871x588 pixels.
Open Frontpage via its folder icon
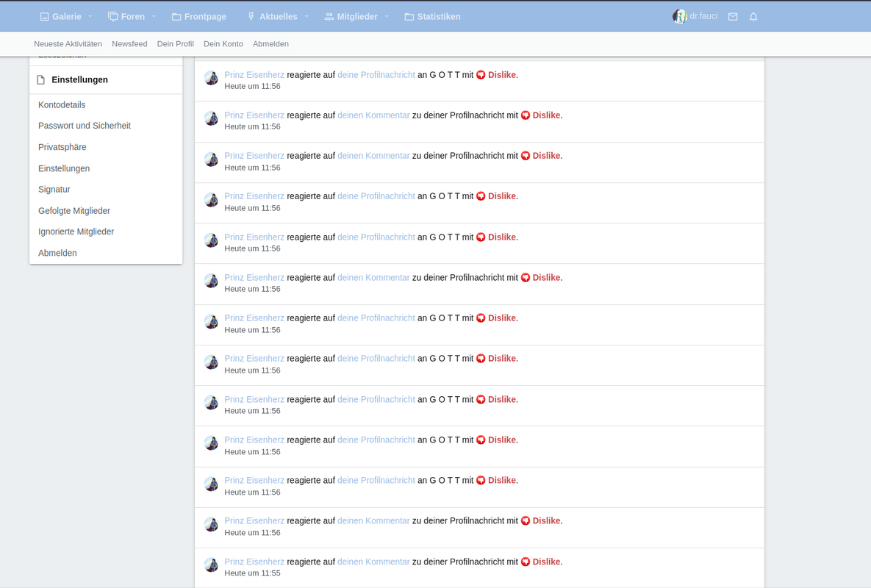point(176,17)
